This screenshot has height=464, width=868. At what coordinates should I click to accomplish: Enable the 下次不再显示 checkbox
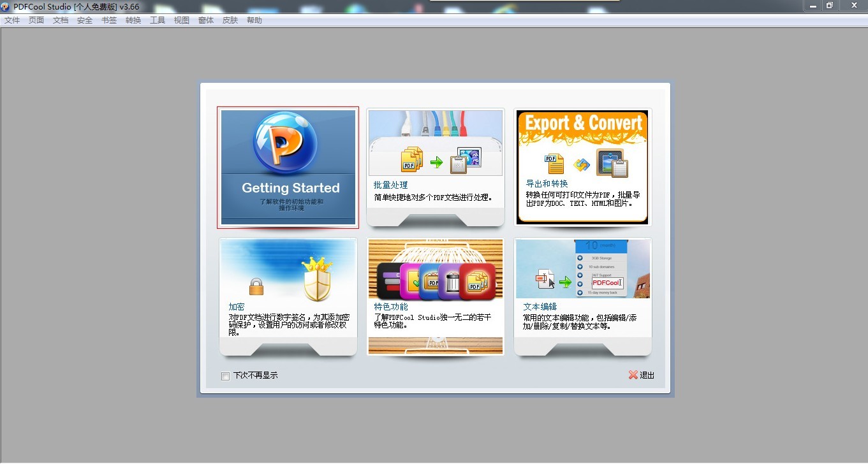click(225, 376)
